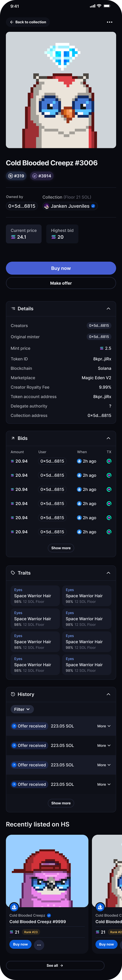
Task: Open the History Filter dropdown
Action: 22,709
